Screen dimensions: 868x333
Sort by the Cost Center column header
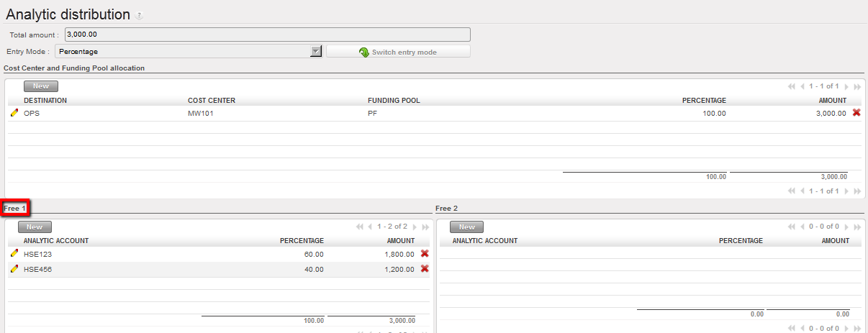point(212,101)
